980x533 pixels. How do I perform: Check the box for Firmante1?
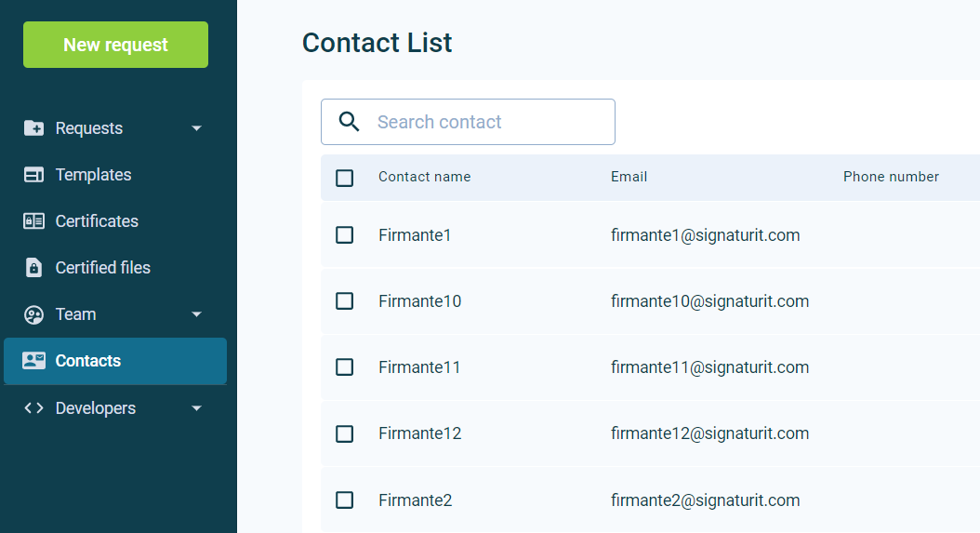click(344, 235)
